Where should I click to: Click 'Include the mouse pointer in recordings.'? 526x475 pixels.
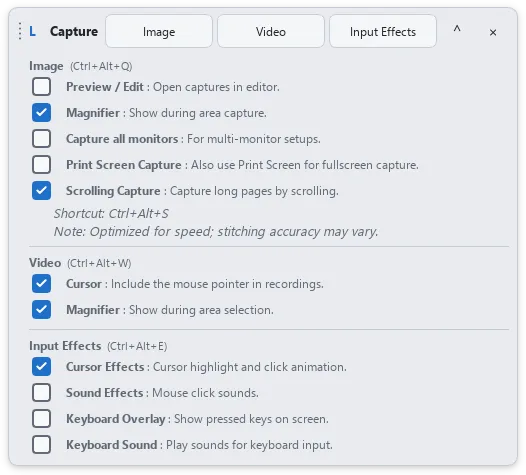point(217,284)
